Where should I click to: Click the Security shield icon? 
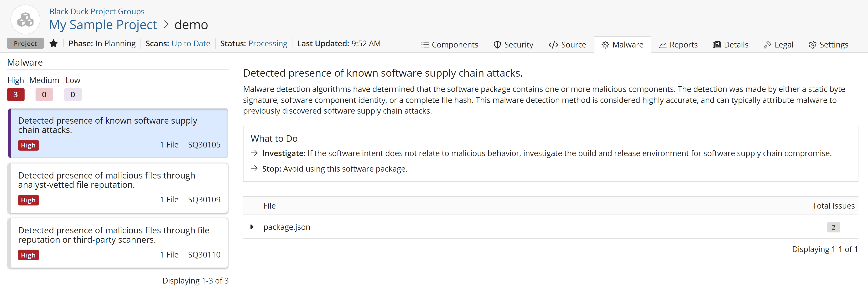pyautogui.click(x=497, y=45)
